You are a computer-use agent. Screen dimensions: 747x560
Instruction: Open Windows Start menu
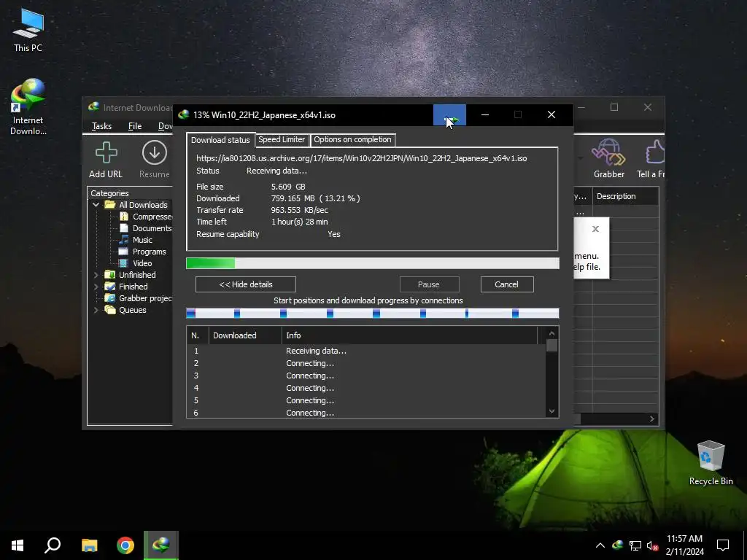[x=18, y=545]
